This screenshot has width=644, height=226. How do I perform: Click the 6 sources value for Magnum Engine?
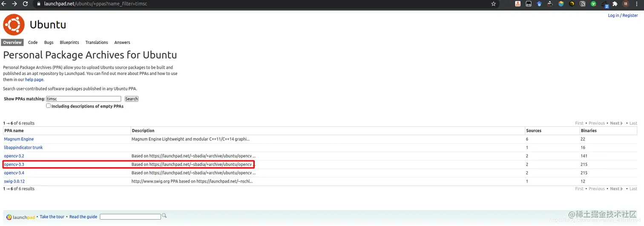(527, 139)
